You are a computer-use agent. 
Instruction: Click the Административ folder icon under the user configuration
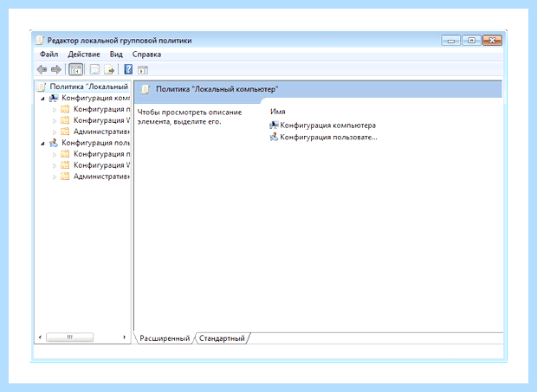tap(65, 177)
